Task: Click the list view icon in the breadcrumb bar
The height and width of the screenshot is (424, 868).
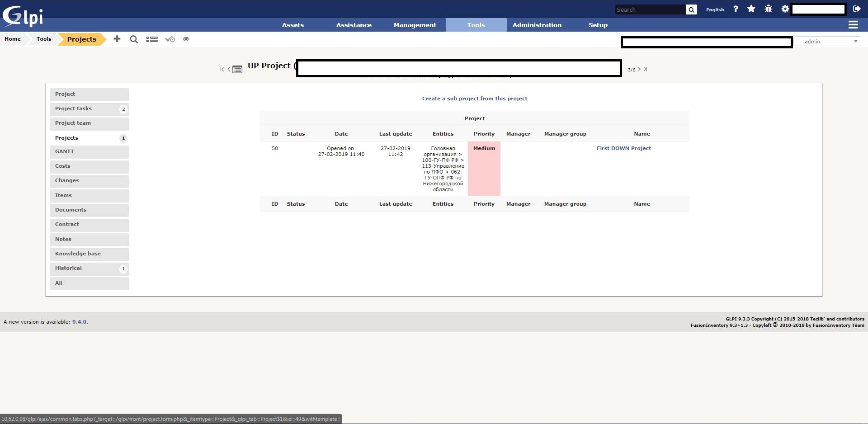Action: pos(151,39)
